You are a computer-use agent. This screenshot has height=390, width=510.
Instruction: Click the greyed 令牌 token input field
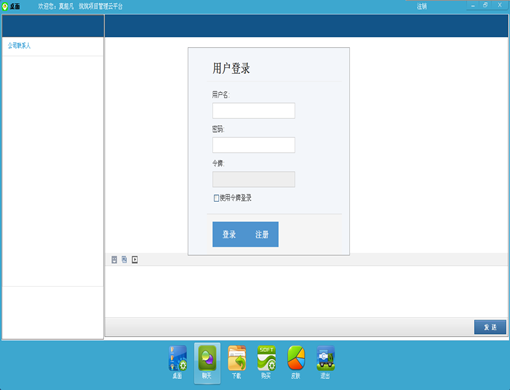point(254,179)
